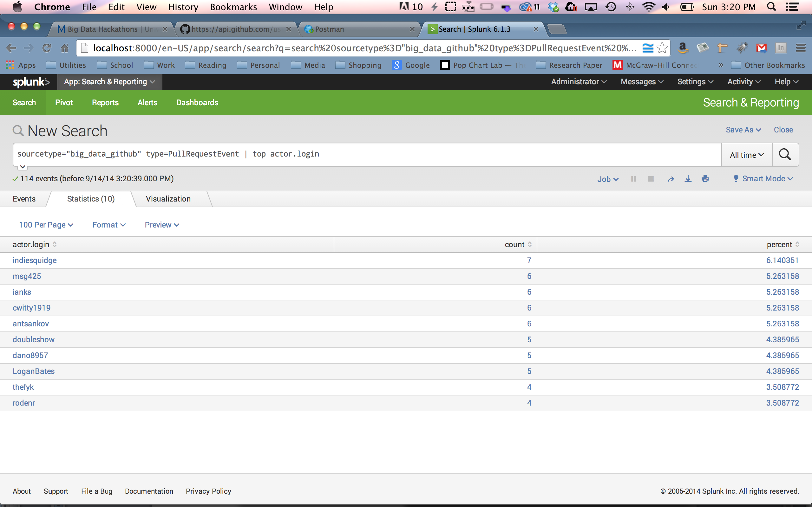This screenshot has height=507, width=812.
Task: Open the Dashboards menu item
Action: click(197, 103)
